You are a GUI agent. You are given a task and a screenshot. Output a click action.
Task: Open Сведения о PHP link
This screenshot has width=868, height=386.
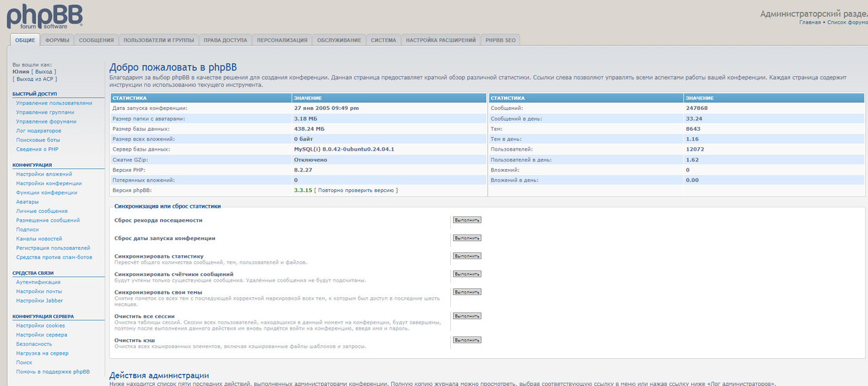tap(37, 149)
